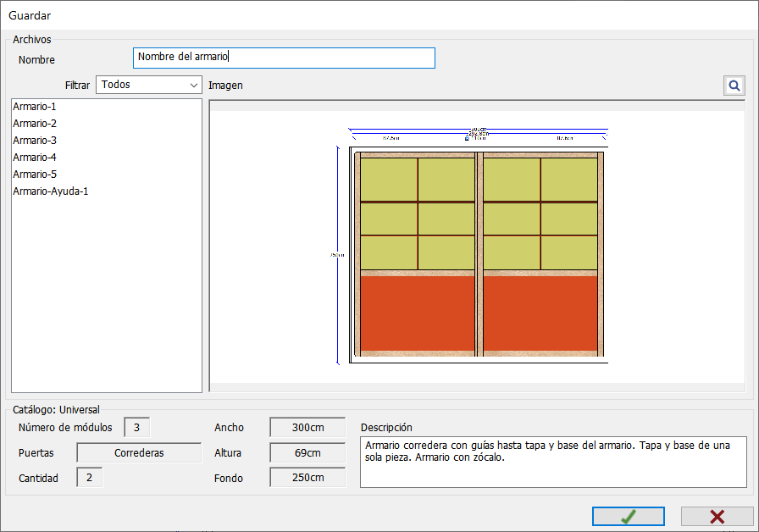Click the Fondo field showing 250cm

307,478
